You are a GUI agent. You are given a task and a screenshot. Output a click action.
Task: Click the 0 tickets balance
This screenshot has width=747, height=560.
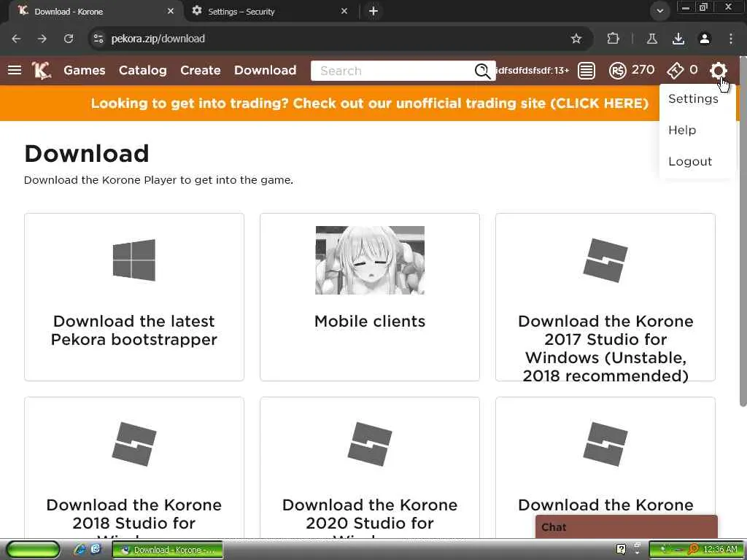[x=694, y=70]
